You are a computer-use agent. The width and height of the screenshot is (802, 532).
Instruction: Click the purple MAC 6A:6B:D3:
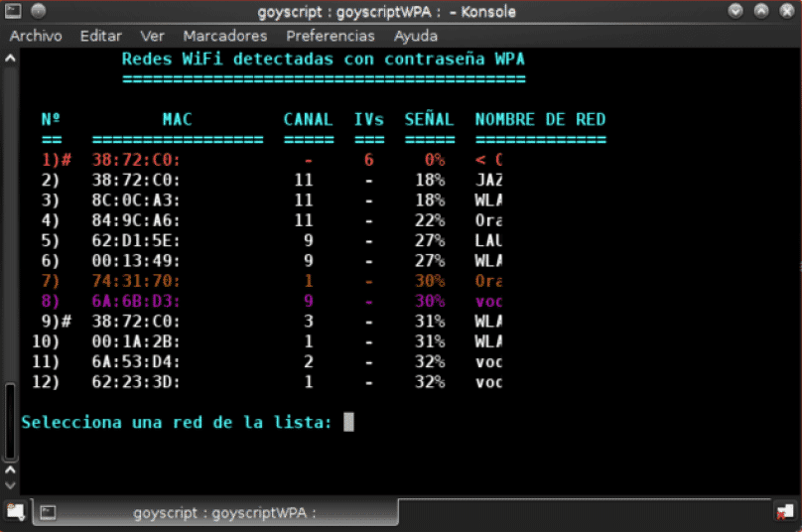coord(136,301)
